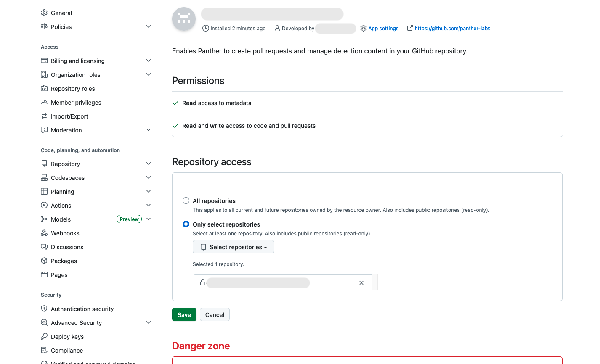Click the Discussions speech bubble icon

pos(44,247)
